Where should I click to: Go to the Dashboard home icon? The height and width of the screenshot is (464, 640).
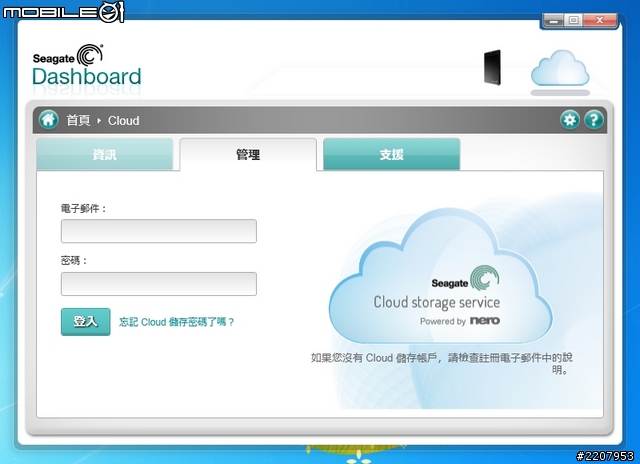pyautogui.click(x=49, y=120)
